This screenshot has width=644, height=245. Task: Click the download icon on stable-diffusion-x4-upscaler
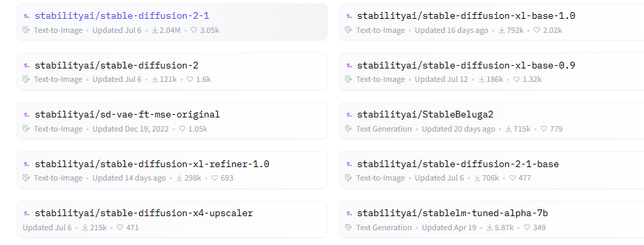pos(85,228)
